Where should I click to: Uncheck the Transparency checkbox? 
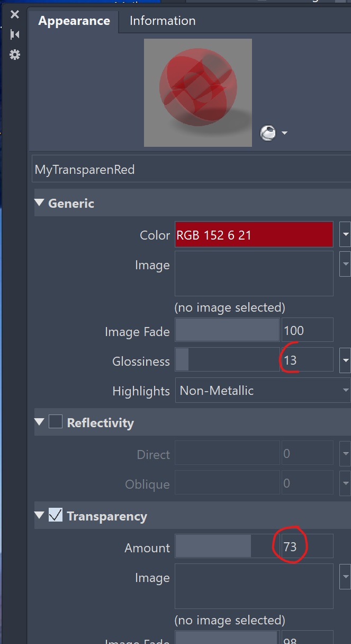click(55, 515)
